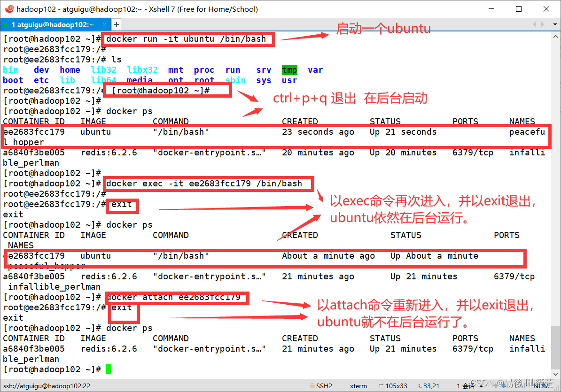This screenshot has width=561, height=392.
Task: Click the "1 会话" session count text
Action: point(466,386)
